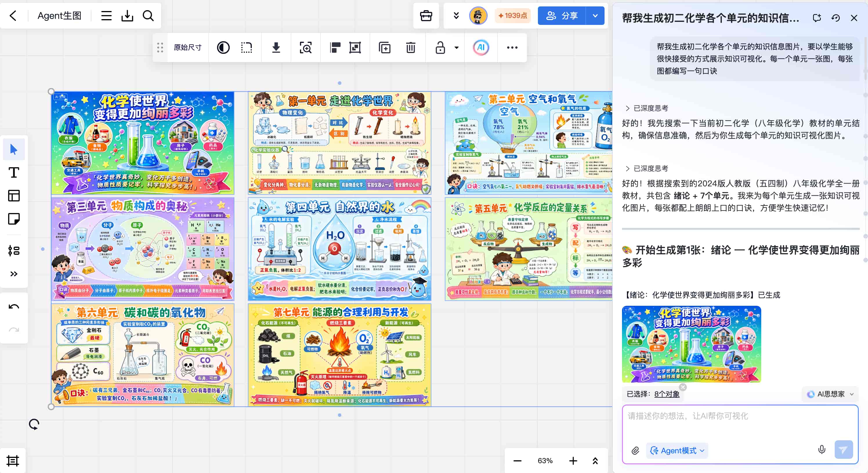This screenshot has height=473, width=868.
Task: Open the user avatar profile
Action: click(478, 16)
